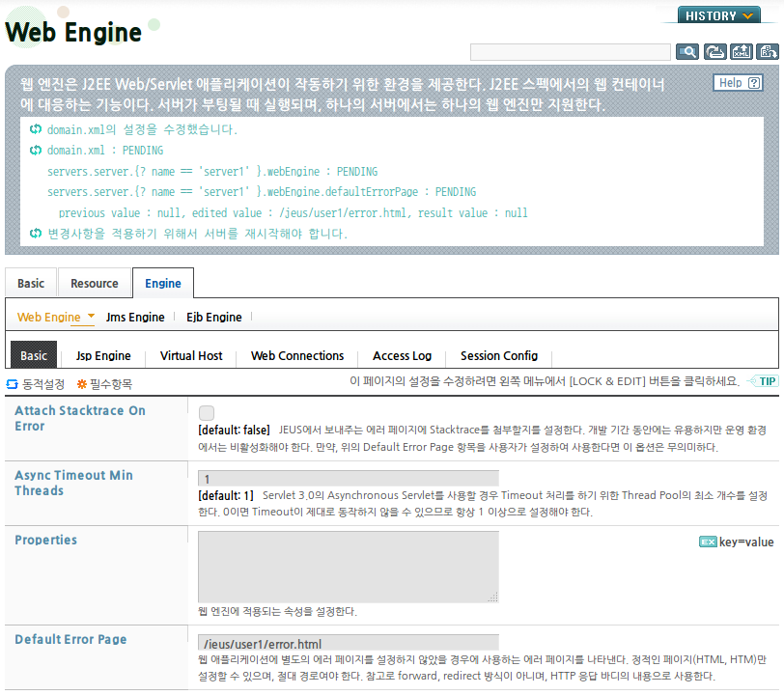The width and height of the screenshot is (784, 695).
Task: Click the 'Async Timeout Min Threads' label
Action: point(74,483)
